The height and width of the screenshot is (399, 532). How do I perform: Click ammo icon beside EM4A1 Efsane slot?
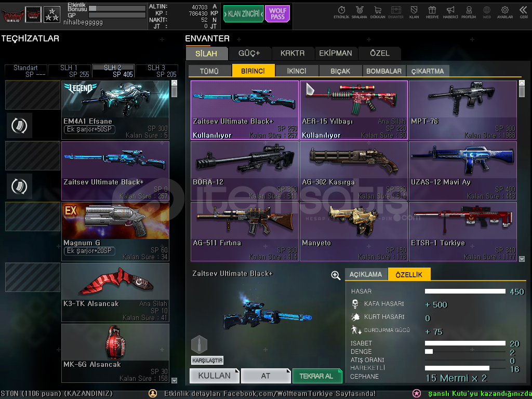[19, 126]
